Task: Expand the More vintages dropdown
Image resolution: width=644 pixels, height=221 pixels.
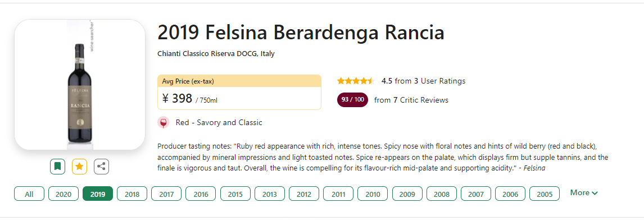Action: click(x=584, y=193)
